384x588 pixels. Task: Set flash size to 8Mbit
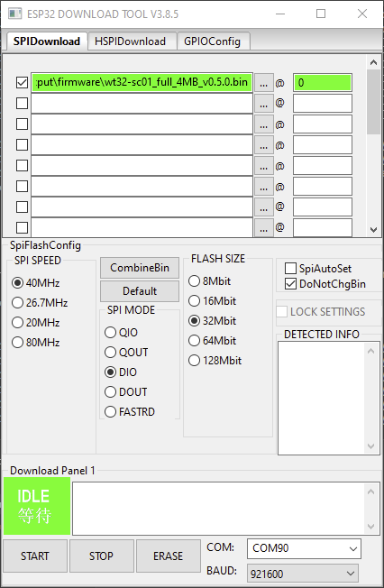click(209, 280)
